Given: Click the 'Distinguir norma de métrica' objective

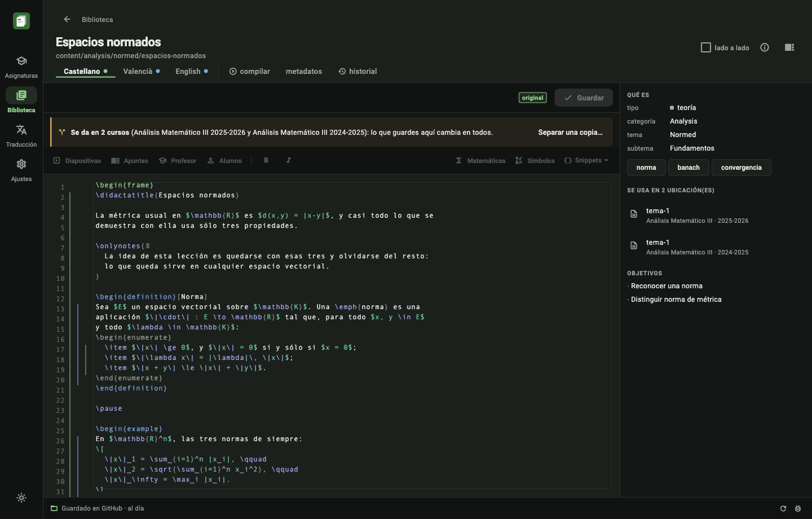Looking at the screenshot, I should click(676, 300).
